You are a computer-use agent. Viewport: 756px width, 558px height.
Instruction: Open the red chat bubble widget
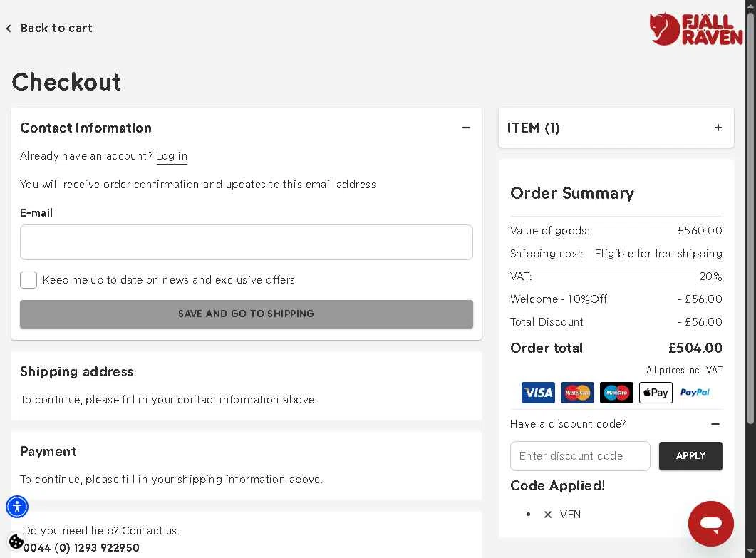pyautogui.click(x=710, y=524)
